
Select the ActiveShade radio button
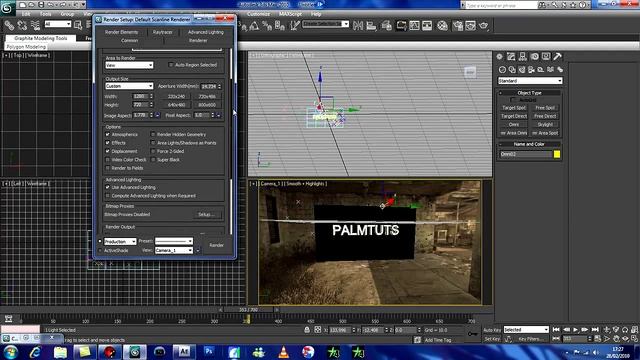(100, 250)
